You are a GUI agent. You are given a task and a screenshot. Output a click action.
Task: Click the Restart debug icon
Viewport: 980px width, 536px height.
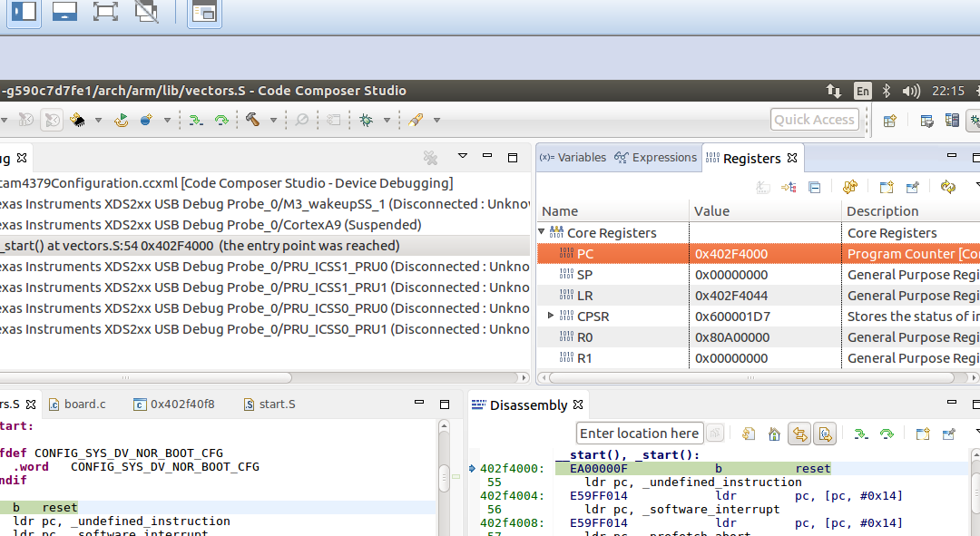[122, 120]
